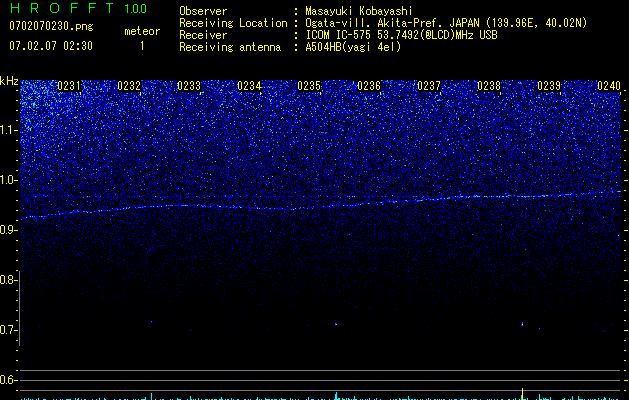Click the yellow spike in the bottom signal strip
The image size is (629, 400).
tap(522, 394)
